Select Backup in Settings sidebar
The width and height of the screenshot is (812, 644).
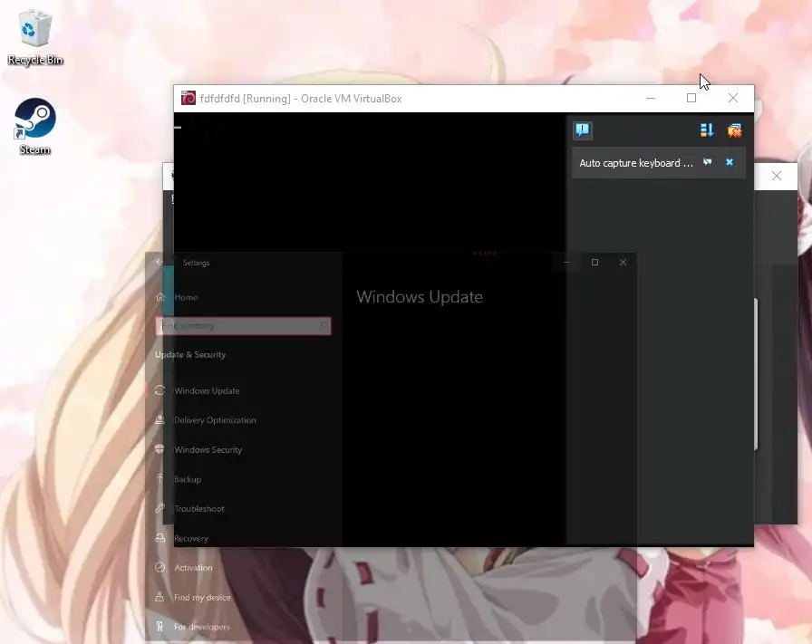tap(188, 479)
